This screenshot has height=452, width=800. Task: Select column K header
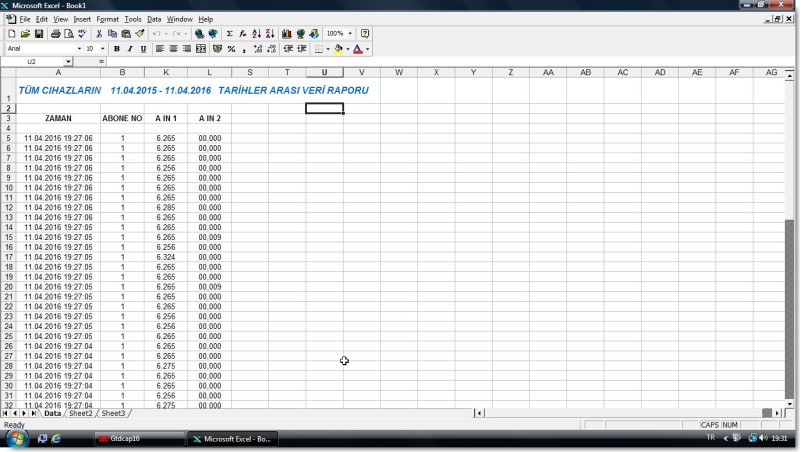[x=166, y=72]
